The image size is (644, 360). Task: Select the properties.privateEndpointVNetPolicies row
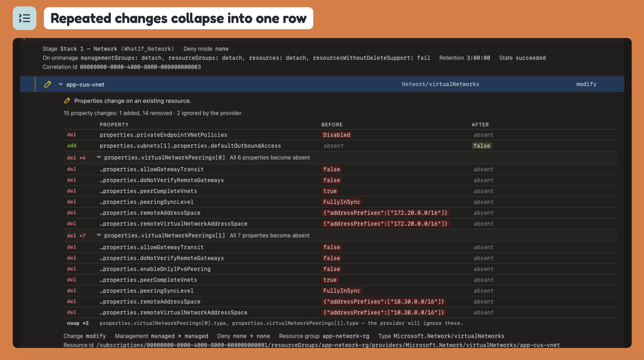point(340,135)
